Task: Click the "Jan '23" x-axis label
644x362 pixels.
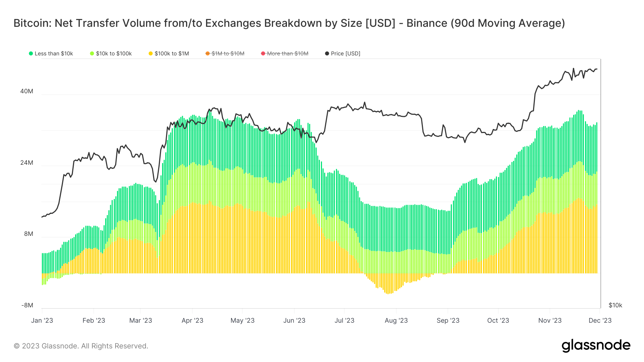Action: [42, 321]
